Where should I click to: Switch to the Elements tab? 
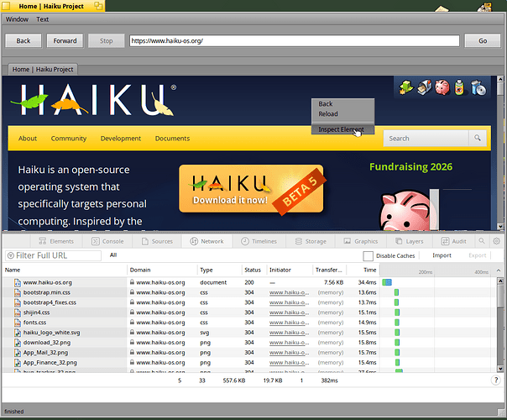click(x=56, y=241)
